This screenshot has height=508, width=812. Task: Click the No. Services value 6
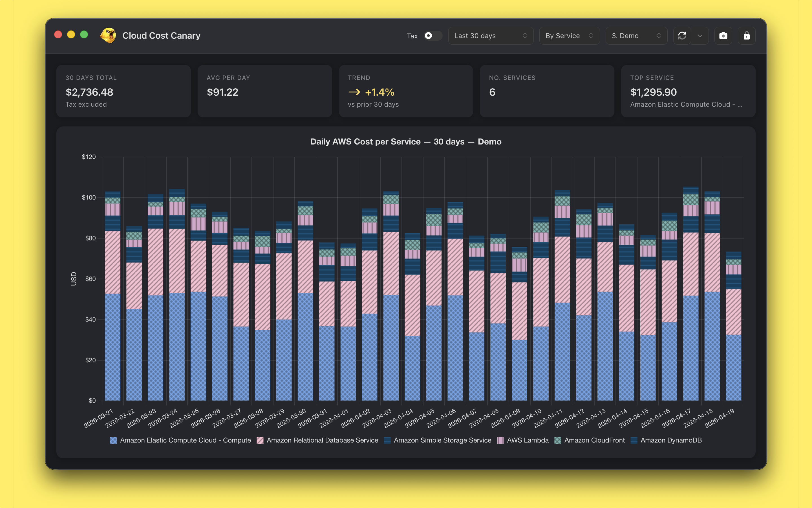(x=492, y=92)
